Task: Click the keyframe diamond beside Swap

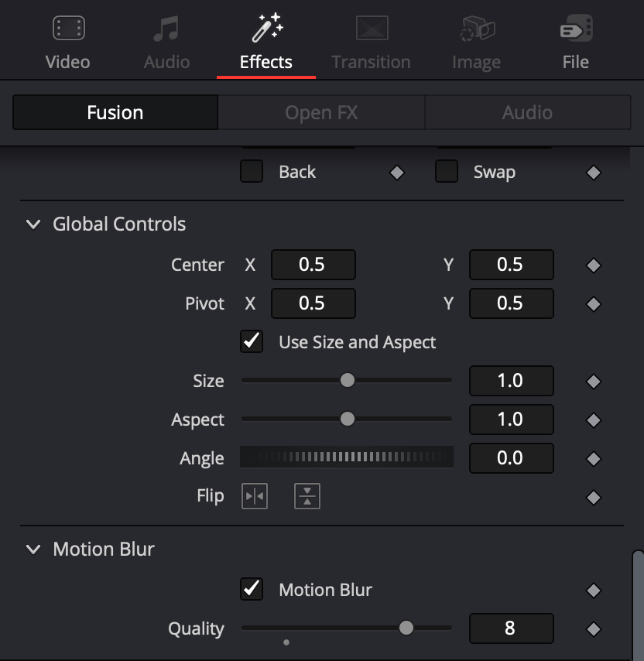Action: coord(594,173)
